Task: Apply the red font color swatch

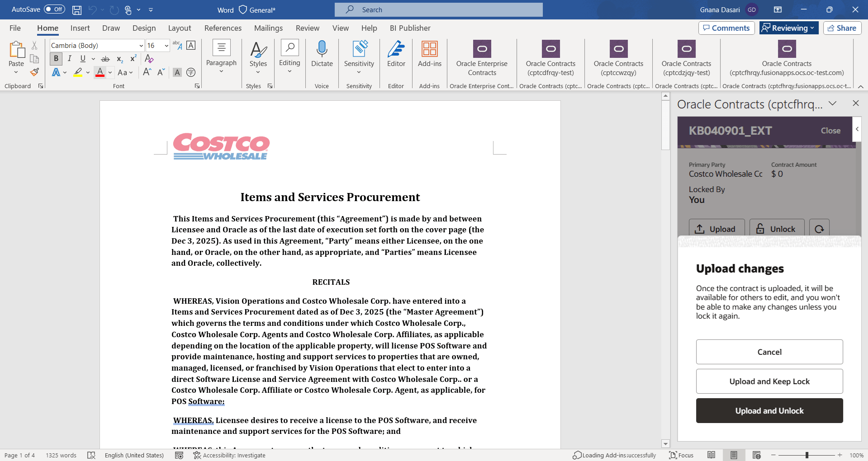Action: coord(100,72)
